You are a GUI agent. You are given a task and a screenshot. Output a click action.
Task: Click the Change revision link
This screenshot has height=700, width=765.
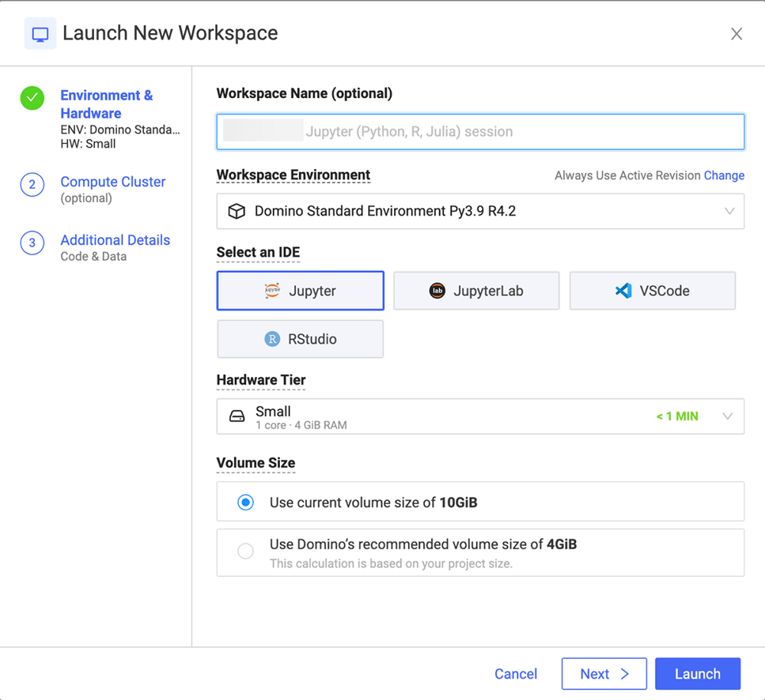tap(724, 176)
